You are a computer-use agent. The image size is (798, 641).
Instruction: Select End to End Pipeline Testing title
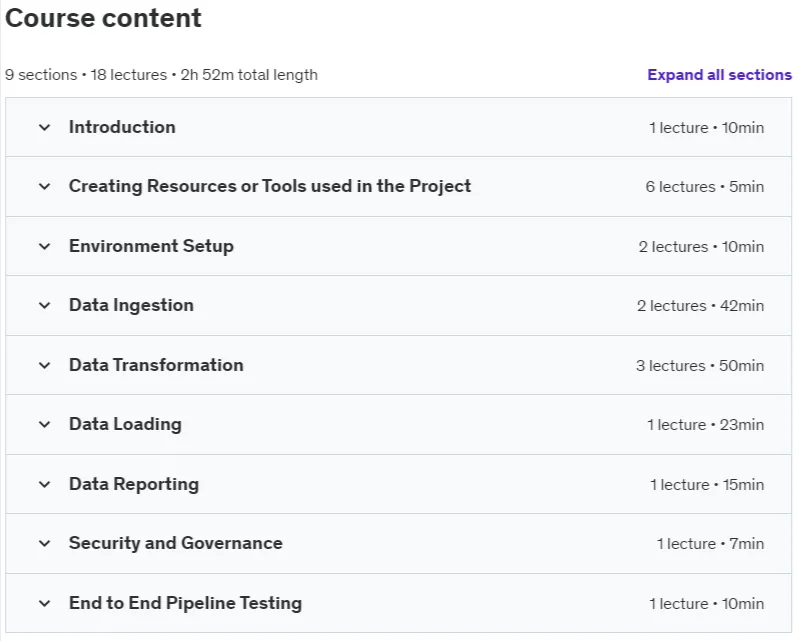point(185,603)
